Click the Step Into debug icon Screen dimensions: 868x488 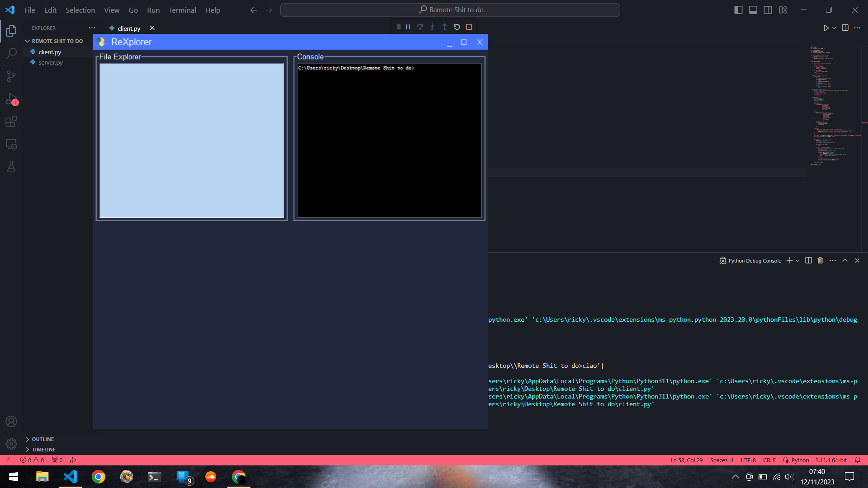pos(432,27)
